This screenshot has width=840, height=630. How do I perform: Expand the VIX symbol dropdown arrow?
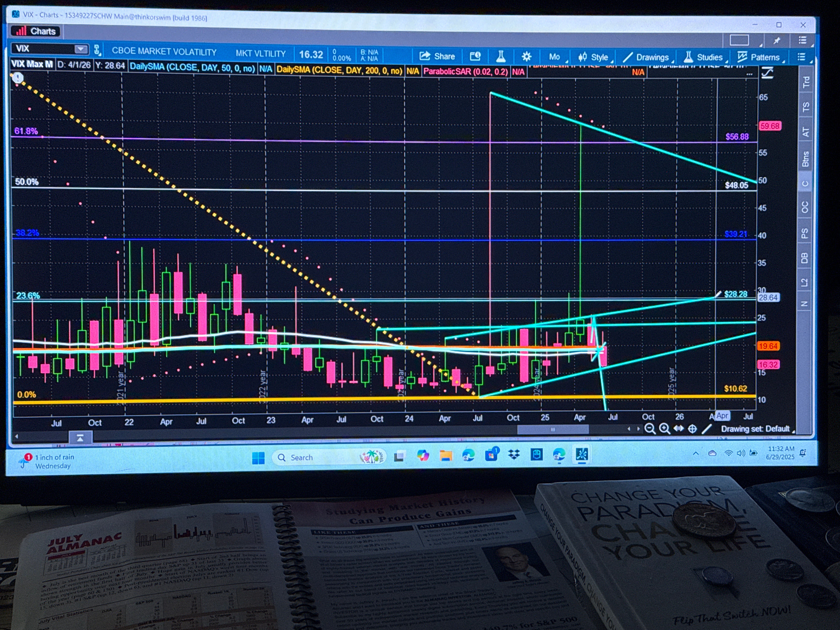click(x=80, y=49)
